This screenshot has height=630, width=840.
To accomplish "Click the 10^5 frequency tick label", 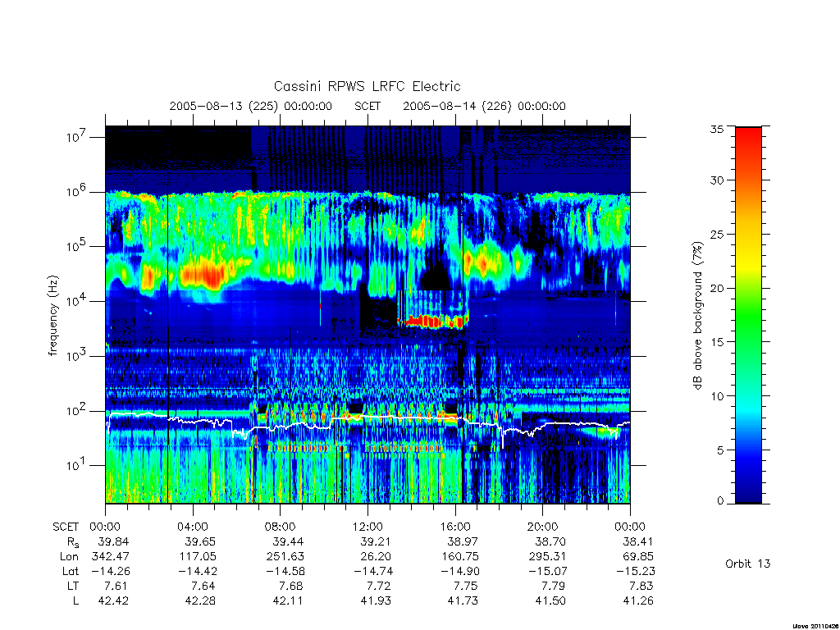I will pos(77,246).
